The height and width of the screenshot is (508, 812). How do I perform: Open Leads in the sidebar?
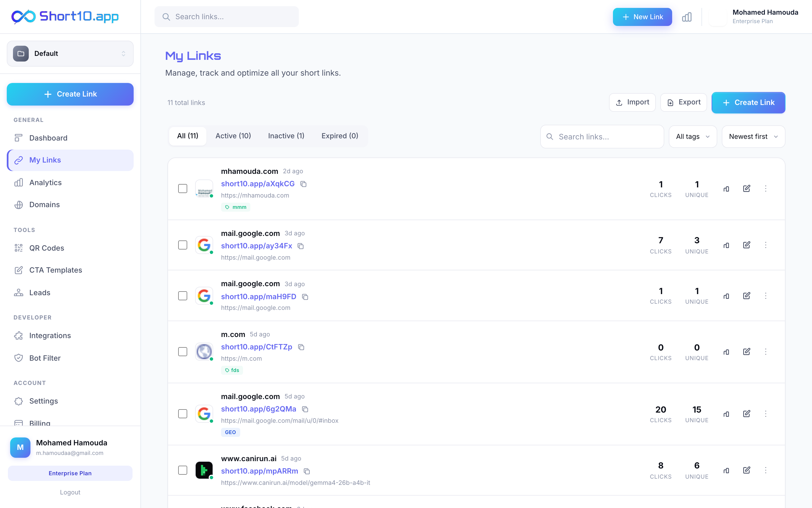tap(70, 293)
